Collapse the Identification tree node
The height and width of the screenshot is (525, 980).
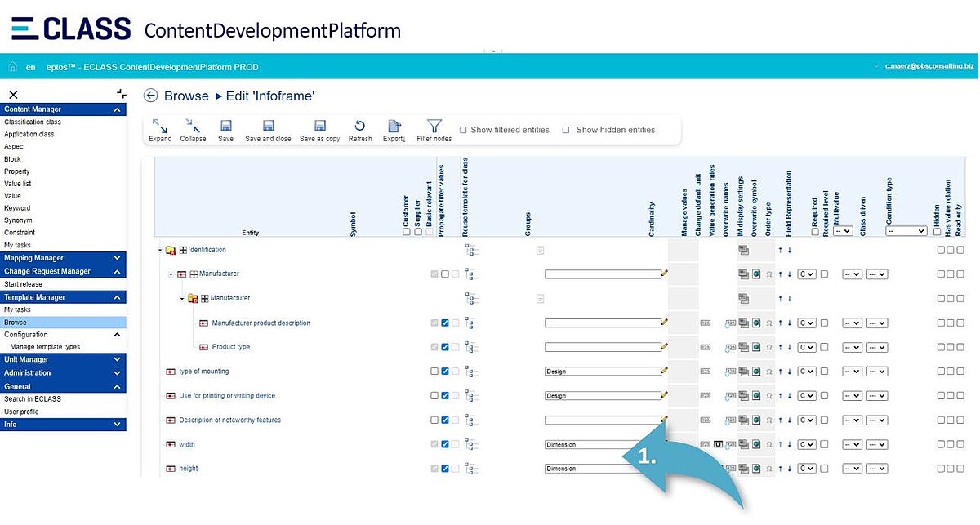point(160,250)
